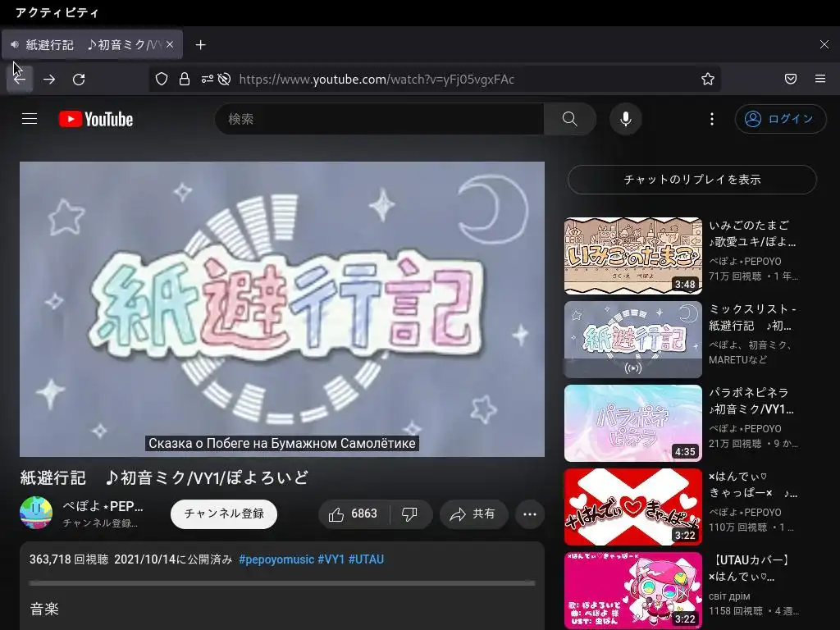The height and width of the screenshot is (630, 840).
Task: Reload the current YouTube page
Action: pyautogui.click(x=79, y=80)
